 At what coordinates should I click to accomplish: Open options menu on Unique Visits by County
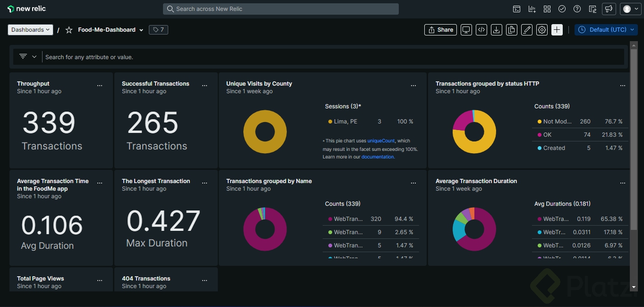tap(413, 86)
